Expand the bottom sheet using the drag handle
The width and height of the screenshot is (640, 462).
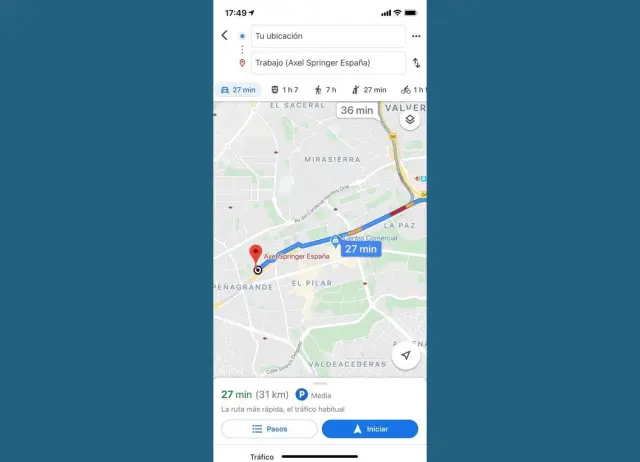coord(320,383)
